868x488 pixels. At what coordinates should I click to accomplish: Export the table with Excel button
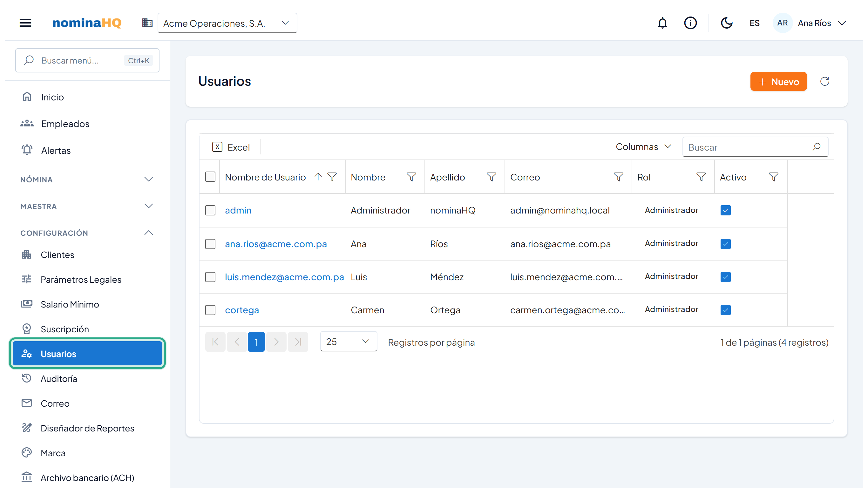[231, 147]
